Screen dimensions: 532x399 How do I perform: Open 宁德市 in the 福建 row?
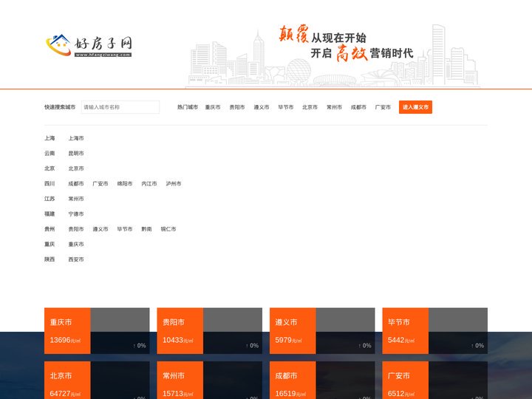(x=76, y=214)
